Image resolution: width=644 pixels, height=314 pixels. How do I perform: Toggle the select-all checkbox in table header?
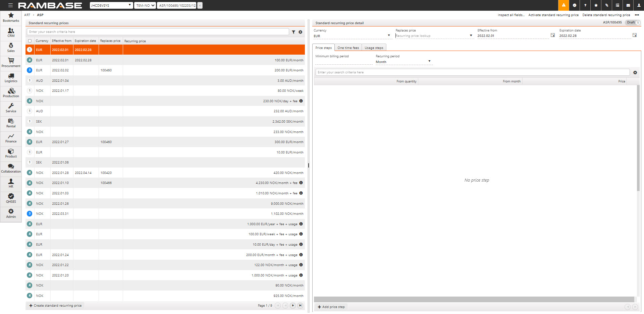(30, 41)
